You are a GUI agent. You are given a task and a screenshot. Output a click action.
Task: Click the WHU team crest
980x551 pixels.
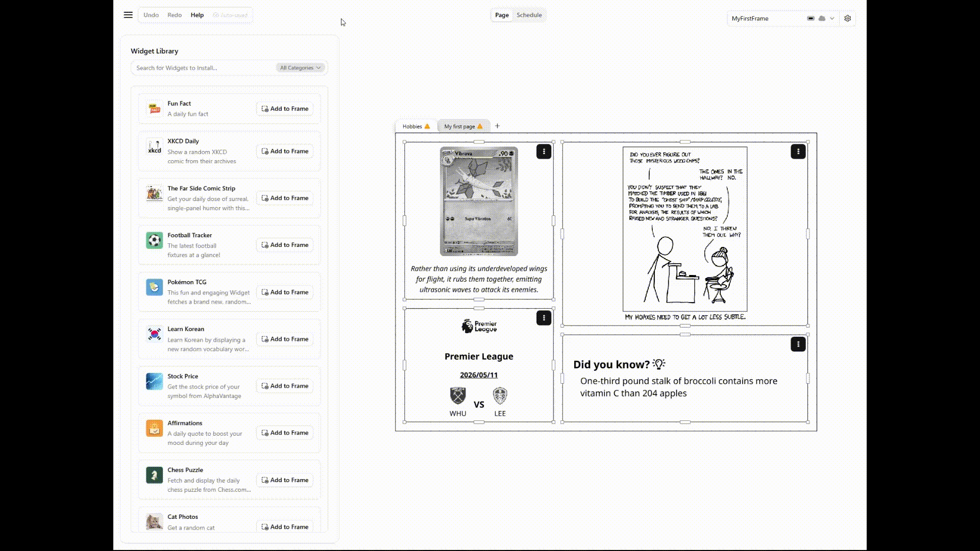(x=458, y=396)
